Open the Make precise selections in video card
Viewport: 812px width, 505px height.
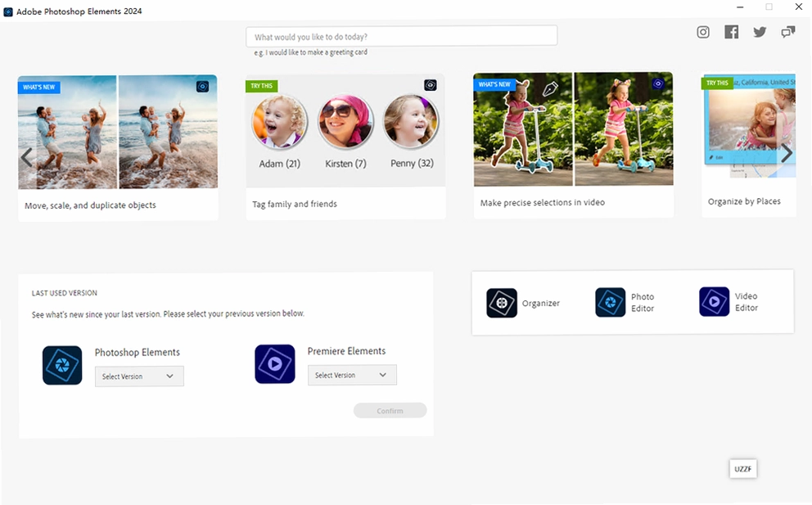[x=573, y=145]
